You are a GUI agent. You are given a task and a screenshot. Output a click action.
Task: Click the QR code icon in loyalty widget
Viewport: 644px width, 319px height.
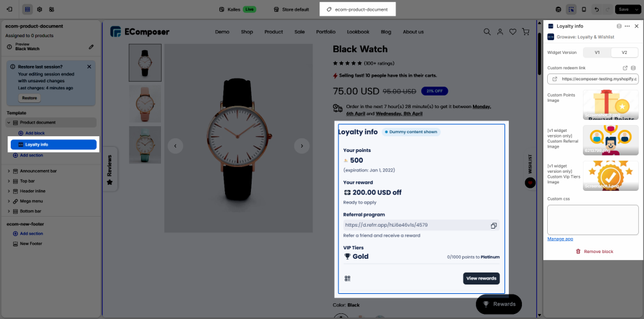click(347, 278)
